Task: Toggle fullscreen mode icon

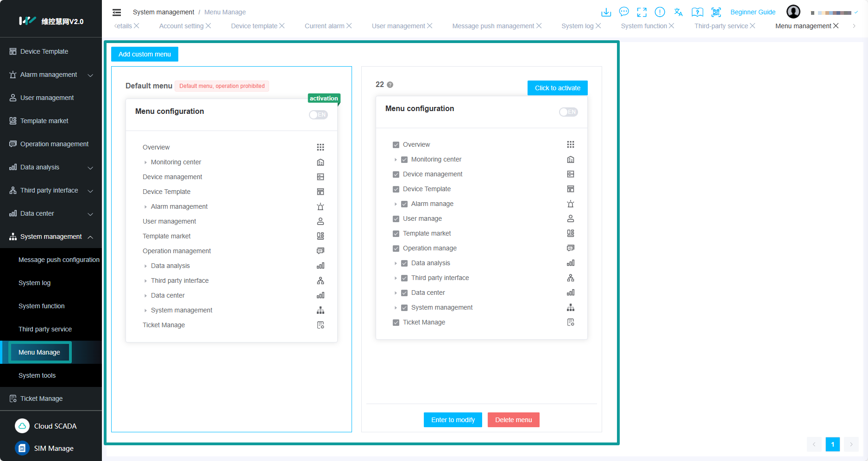Action: [x=642, y=12]
